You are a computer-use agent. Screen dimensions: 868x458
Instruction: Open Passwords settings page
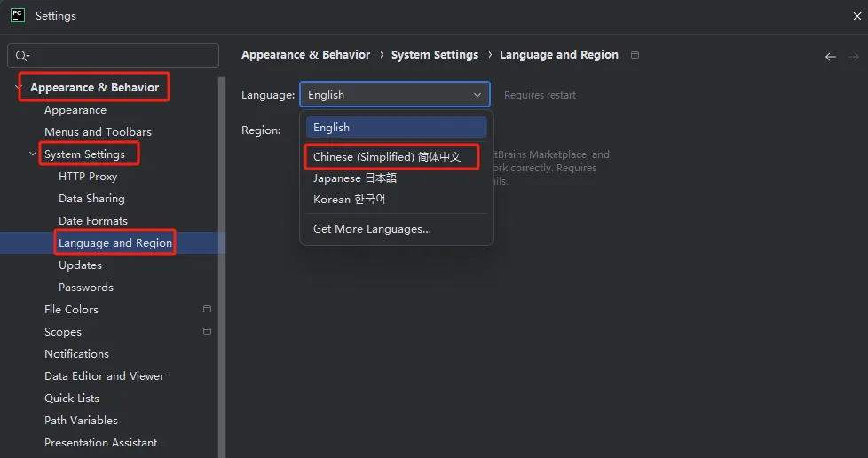click(86, 288)
